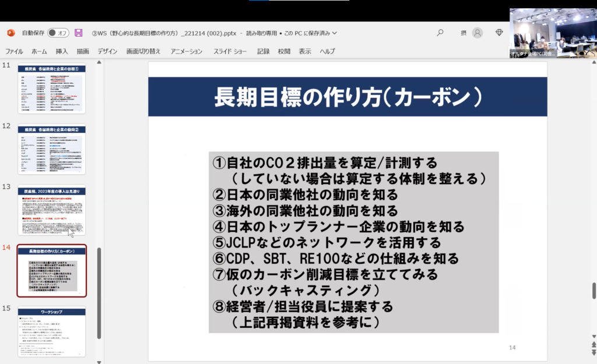Click line ①自社のCO2排出量を算定/計測する
Image resolution: width=597 pixels, height=364 pixels.
[x=325, y=163]
